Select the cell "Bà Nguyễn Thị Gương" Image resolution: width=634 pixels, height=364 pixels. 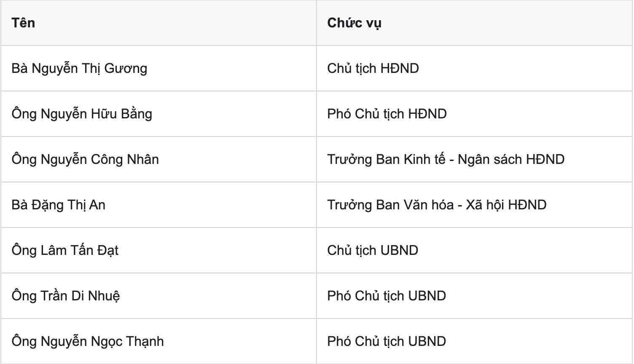click(x=158, y=68)
